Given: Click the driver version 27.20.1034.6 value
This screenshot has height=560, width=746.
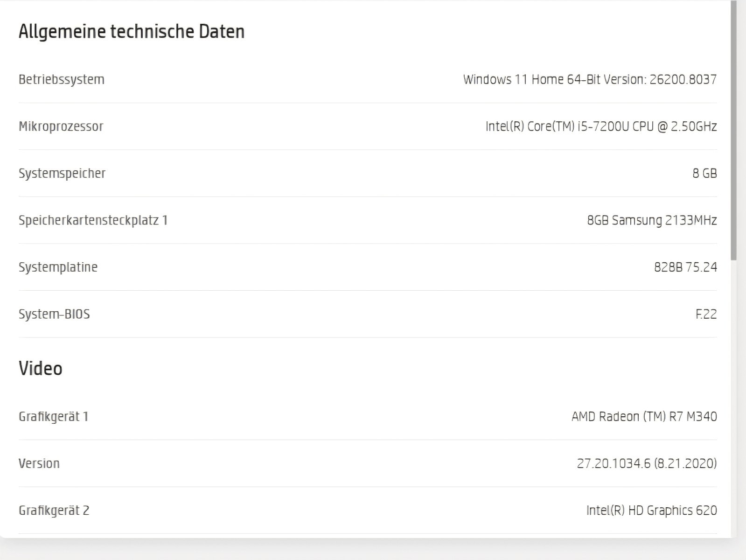Looking at the screenshot, I should click(647, 463).
